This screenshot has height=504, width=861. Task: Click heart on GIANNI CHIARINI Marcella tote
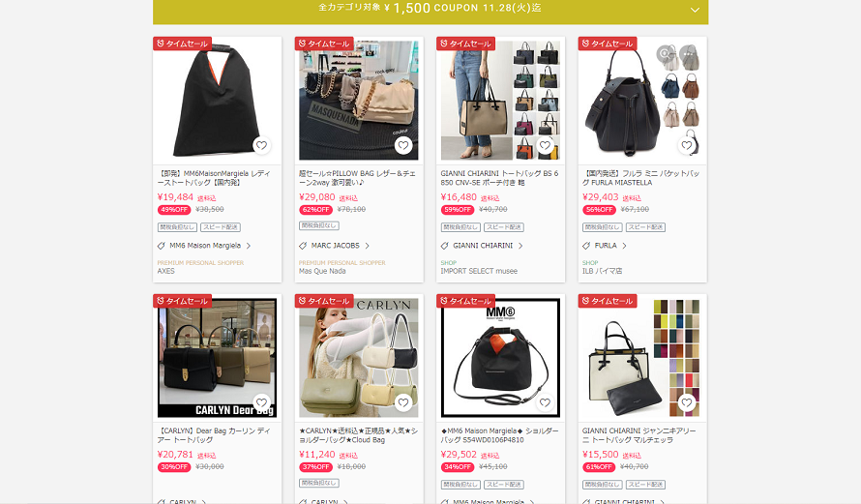687,402
